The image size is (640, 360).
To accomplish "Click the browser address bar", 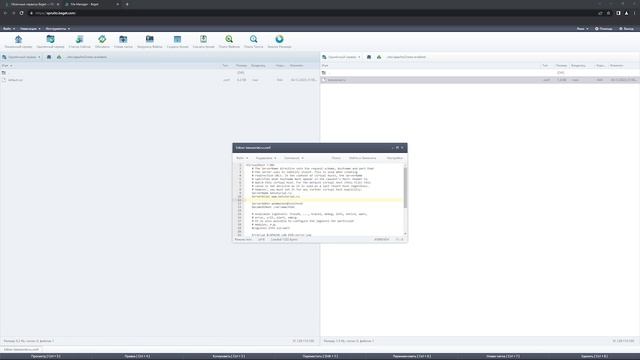I will 310,13.
